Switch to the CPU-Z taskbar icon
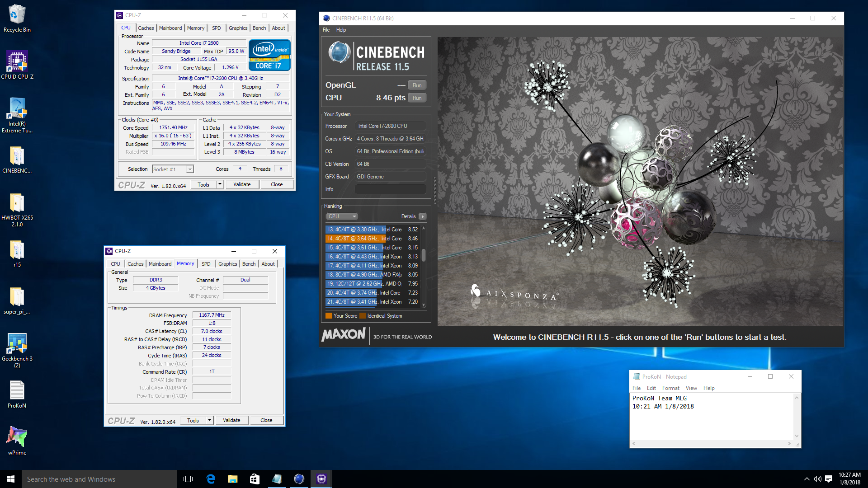The width and height of the screenshot is (868, 488). click(321, 479)
